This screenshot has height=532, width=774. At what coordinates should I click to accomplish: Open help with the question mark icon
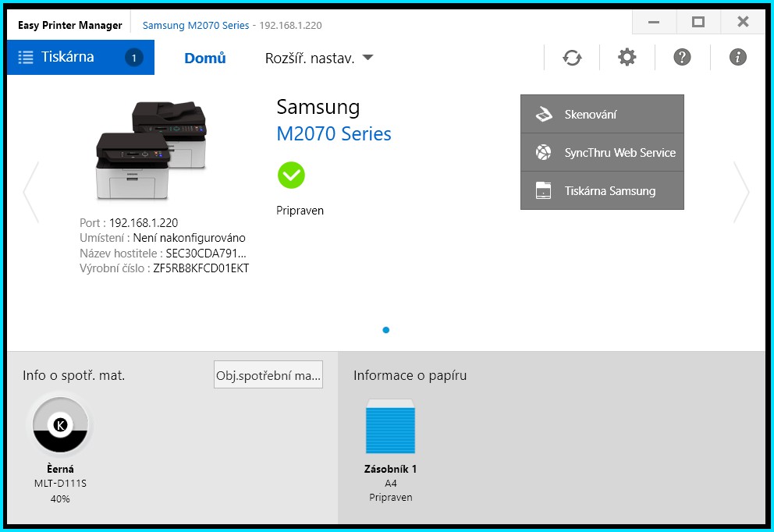(x=682, y=57)
